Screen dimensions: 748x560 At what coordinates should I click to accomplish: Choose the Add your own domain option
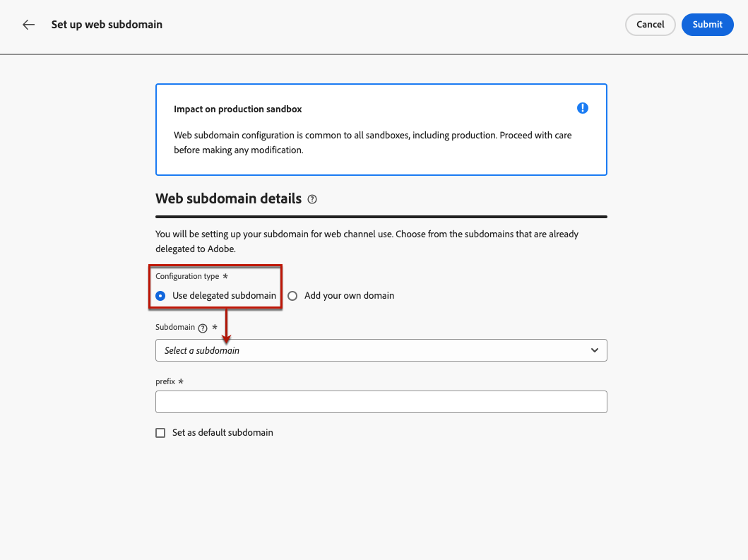pyautogui.click(x=292, y=296)
